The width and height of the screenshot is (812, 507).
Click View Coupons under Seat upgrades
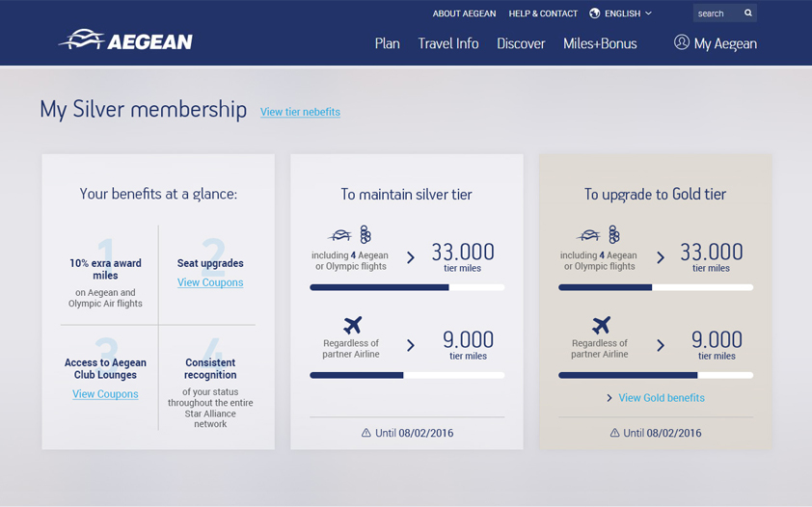click(x=210, y=282)
